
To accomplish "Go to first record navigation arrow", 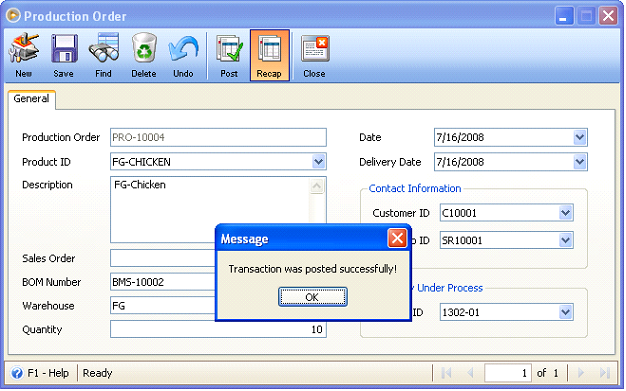I will (446, 373).
